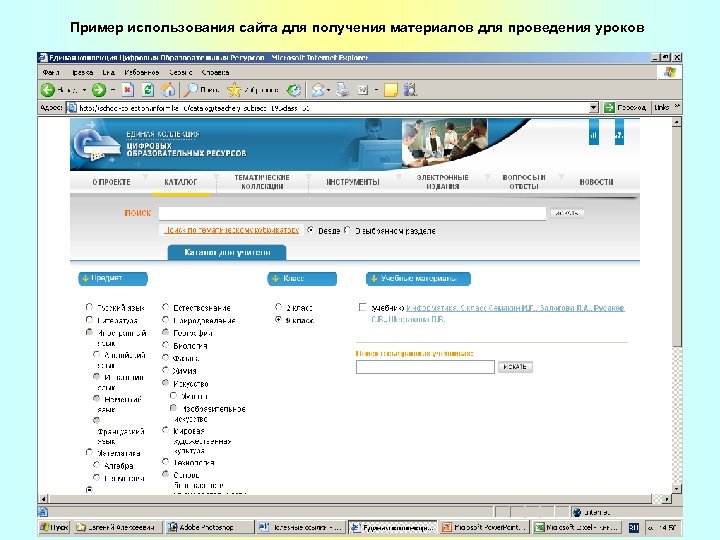Viewport: 720px width, 540px height.
Task: Select the Литература subject radio
Action: 89,320
